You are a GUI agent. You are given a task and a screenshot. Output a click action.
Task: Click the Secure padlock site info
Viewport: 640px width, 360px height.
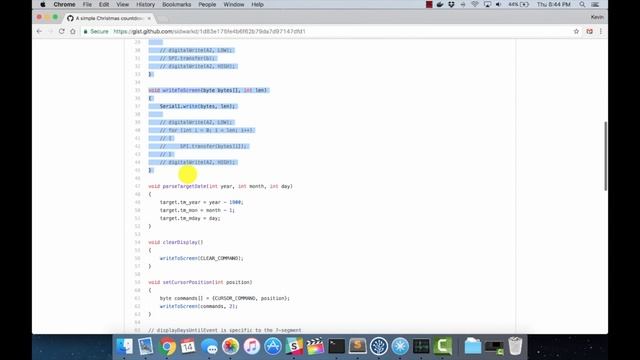(96, 31)
